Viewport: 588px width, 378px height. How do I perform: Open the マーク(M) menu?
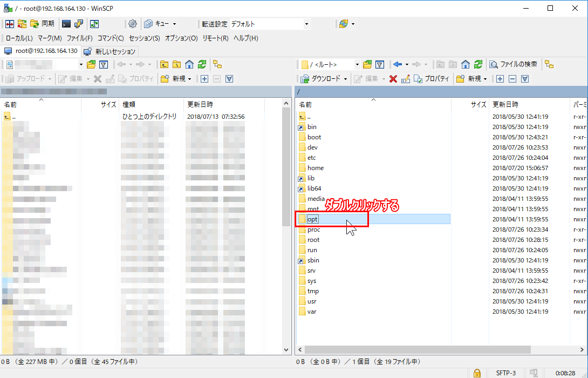click(50, 38)
